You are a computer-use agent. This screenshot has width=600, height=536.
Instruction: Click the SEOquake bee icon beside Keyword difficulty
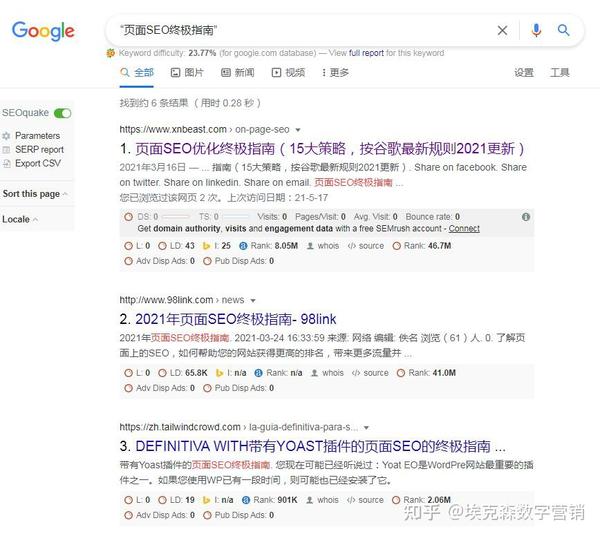pos(111,53)
